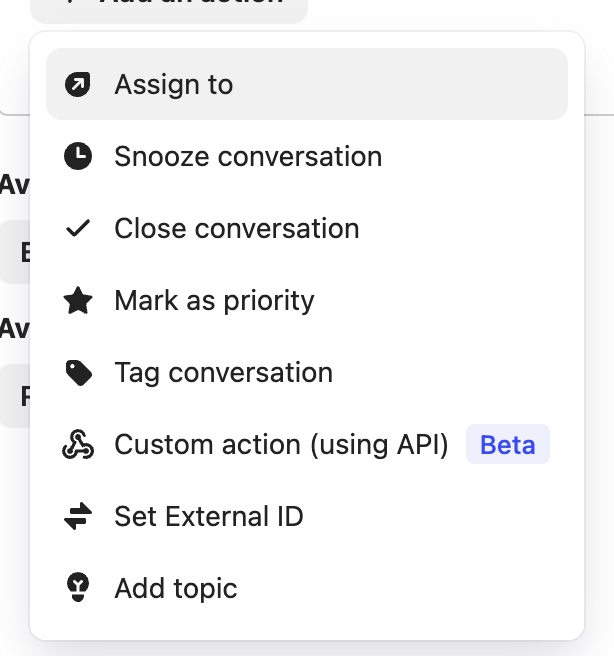Viewport: 614px width, 656px height.
Task: Choose "Set External ID" action text
Action: [x=209, y=517]
